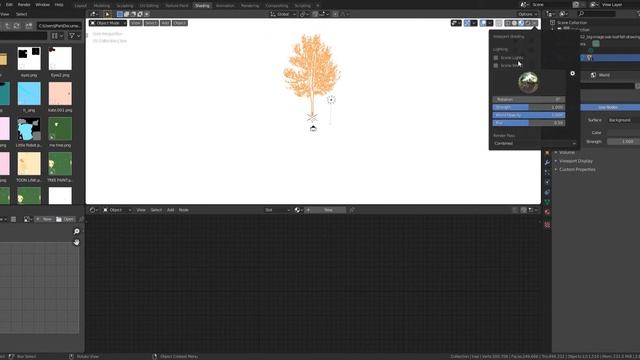Enable the Scene World checkbox
The height and width of the screenshot is (360, 640).
[x=496, y=65]
